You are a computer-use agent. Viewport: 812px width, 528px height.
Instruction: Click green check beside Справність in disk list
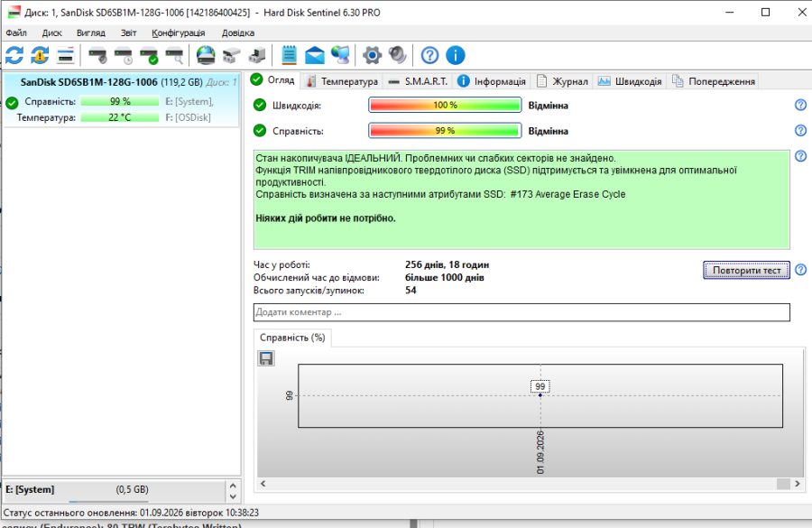[12, 103]
